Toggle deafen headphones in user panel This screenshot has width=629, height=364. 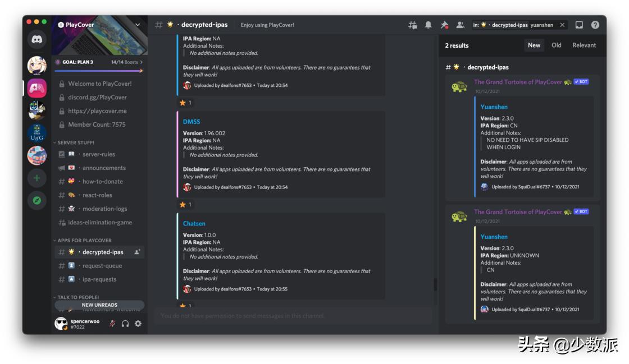[x=125, y=324]
